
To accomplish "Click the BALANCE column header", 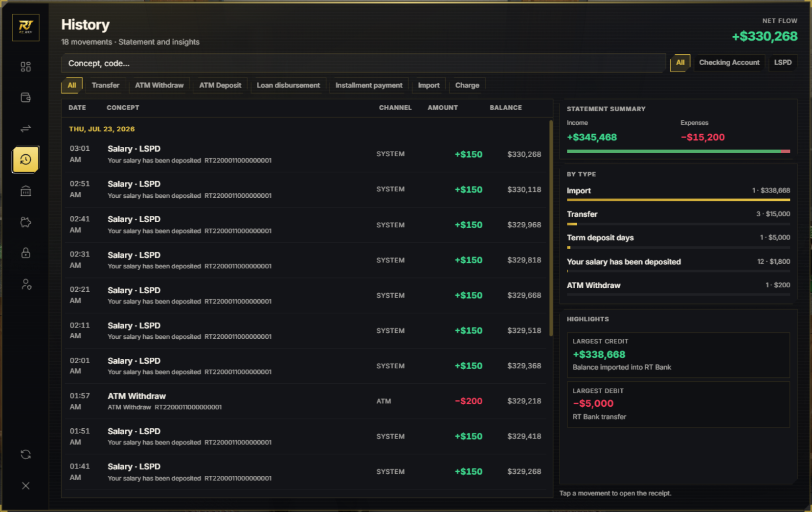I will tap(506, 108).
